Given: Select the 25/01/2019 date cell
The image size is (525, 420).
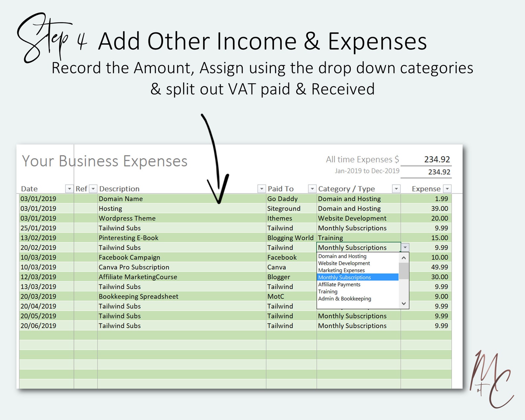Looking at the screenshot, I should (x=47, y=228).
